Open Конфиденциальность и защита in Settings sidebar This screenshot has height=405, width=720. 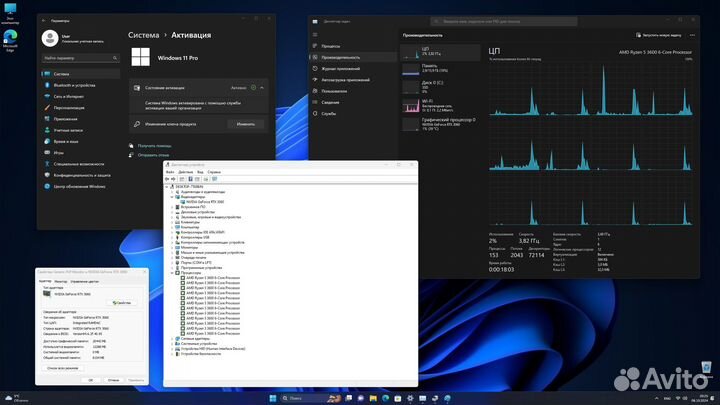(x=81, y=175)
